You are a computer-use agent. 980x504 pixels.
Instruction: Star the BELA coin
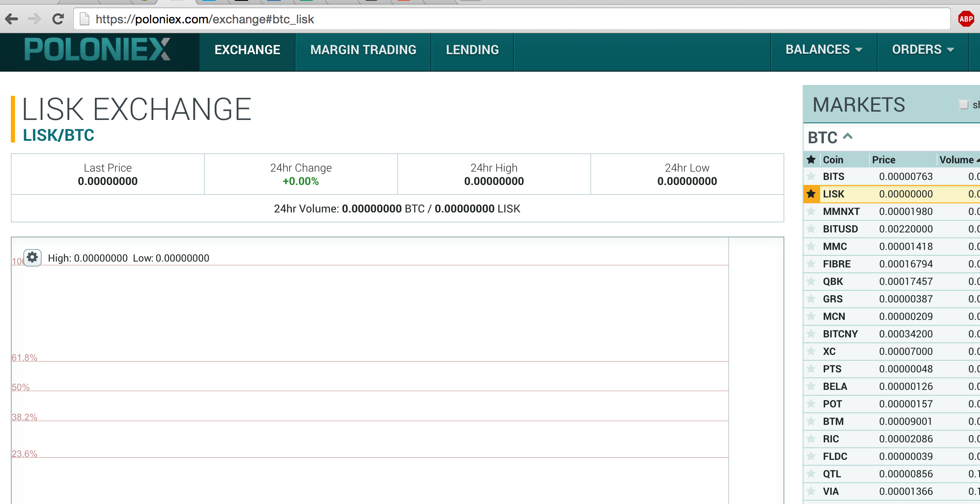[811, 386]
